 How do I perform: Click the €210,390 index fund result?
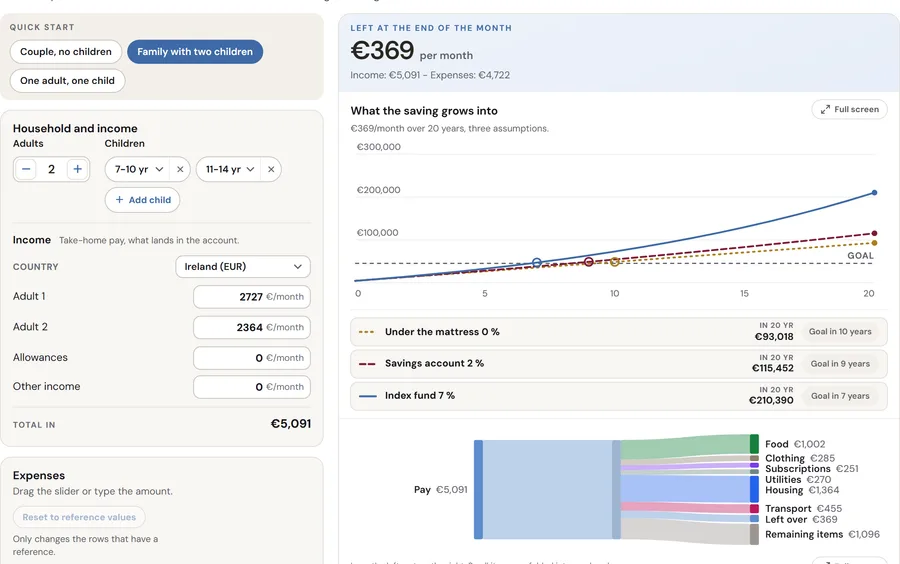coord(771,400)
